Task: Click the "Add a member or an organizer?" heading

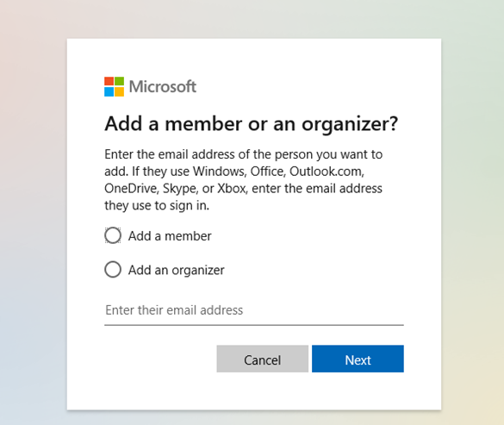Action: tap(252, 124)
